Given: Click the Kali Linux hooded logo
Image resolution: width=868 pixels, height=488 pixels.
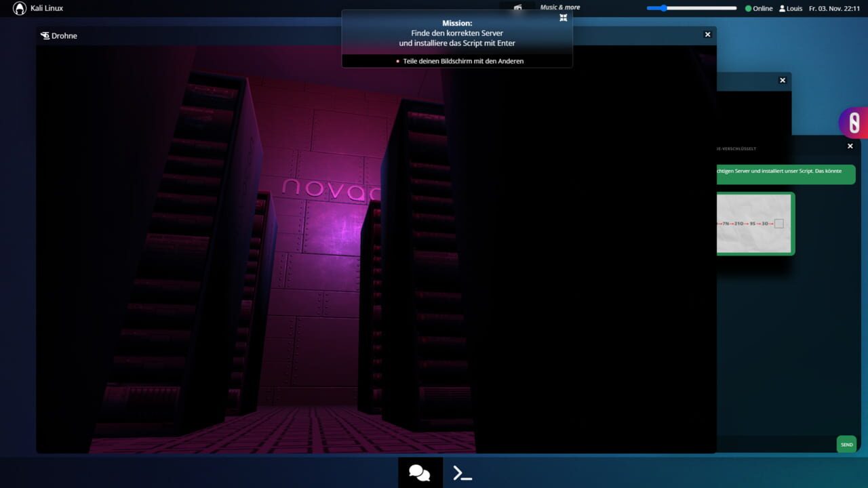Looking at the screenshot, I should (x=20, y=8).
